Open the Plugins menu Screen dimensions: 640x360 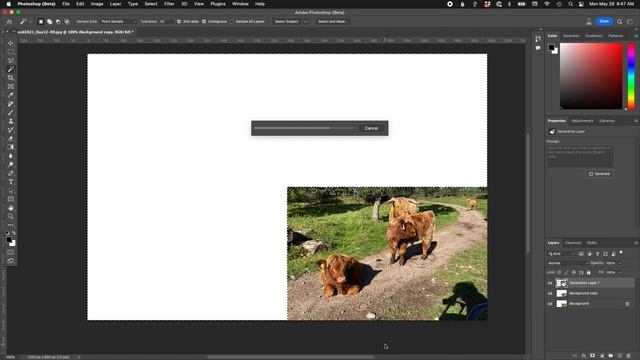click(218, 4)
